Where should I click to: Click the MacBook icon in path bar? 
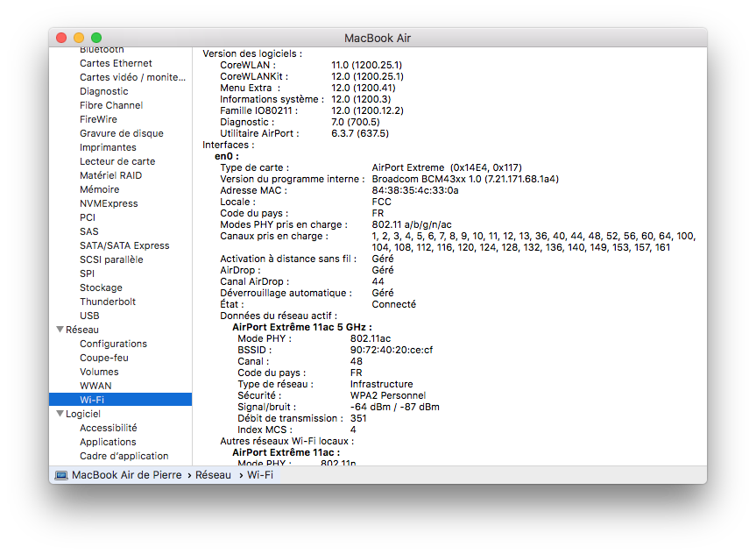pyautogui.click(x=61, y=475)
